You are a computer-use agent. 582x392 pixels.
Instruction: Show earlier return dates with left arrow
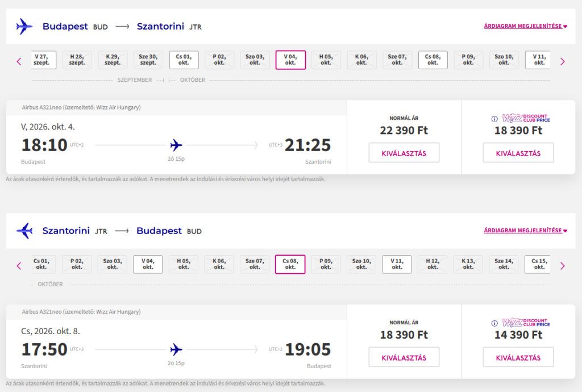[x=19, y=265]
